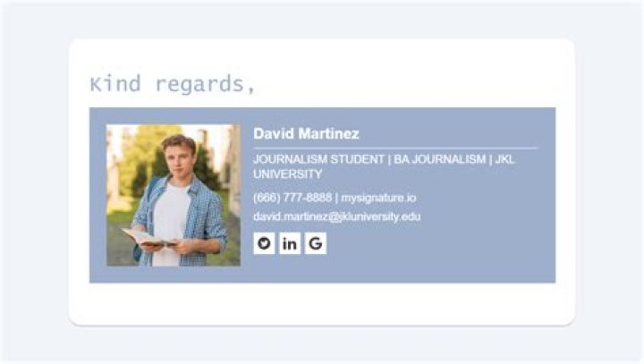This screenshot has height=364, width=644.
Task: Click the BA JOURNALISM degree text
Action: (x=437, y=159)
